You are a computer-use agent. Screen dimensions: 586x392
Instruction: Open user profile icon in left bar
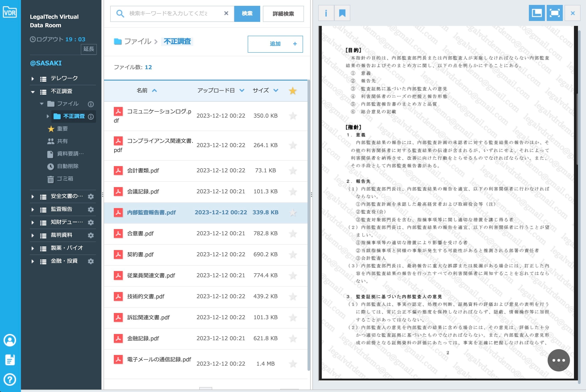point(10,340)
